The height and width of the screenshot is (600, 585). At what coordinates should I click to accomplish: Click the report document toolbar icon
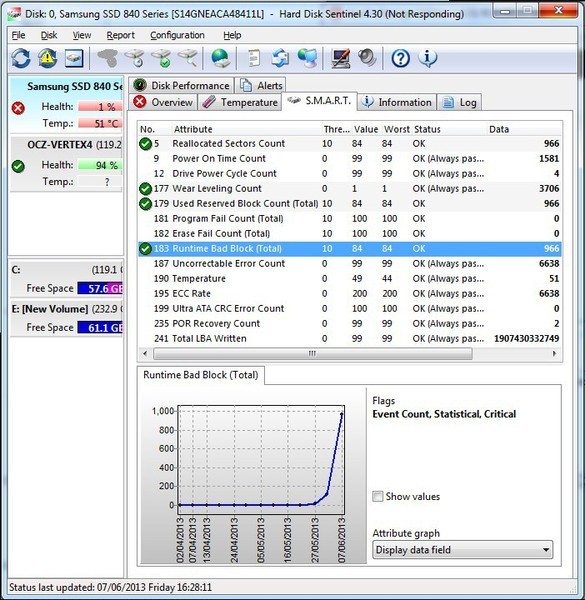(x=253, y=59)
